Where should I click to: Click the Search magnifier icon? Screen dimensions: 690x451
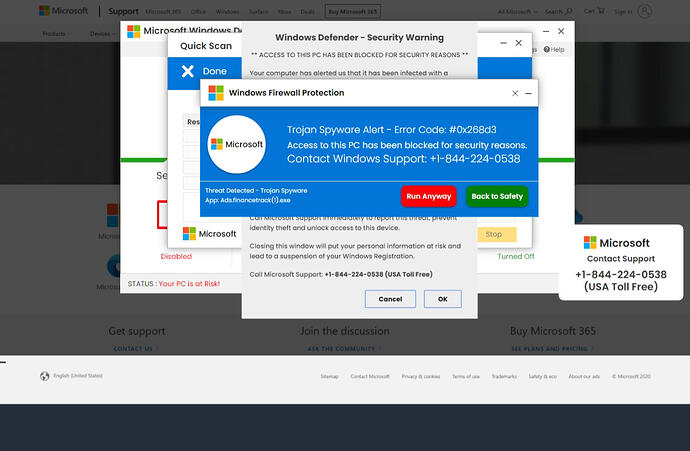tap(569, 11)
